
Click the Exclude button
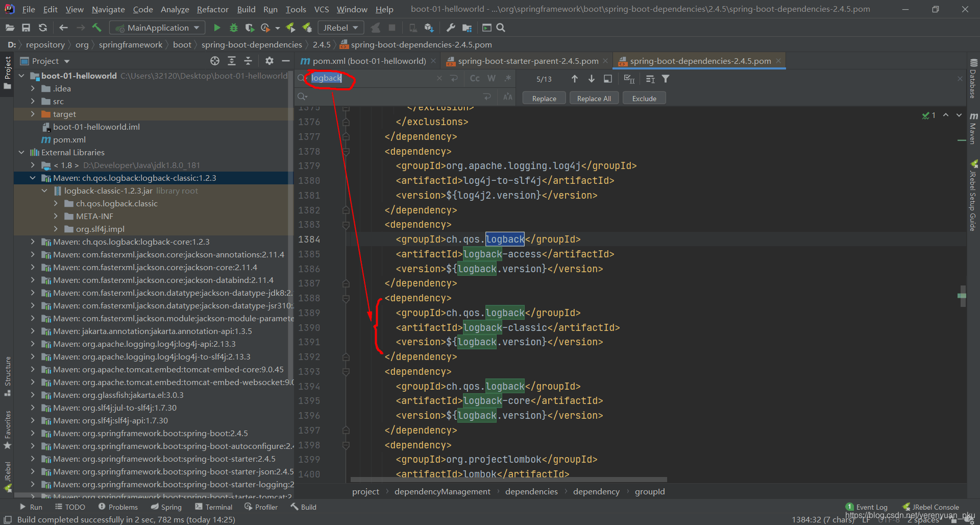click(x=644, y=98)
